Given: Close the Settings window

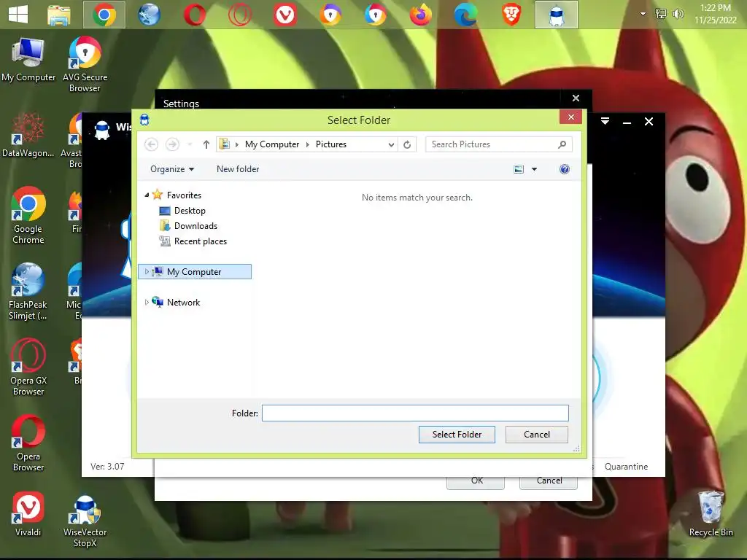Looking at the screenshot, I should tap(576, 98).
